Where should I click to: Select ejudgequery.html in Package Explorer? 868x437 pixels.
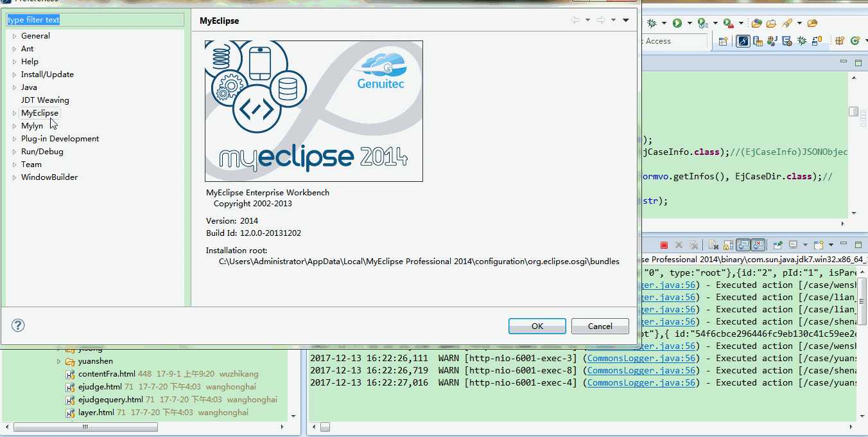coord(110,399)
